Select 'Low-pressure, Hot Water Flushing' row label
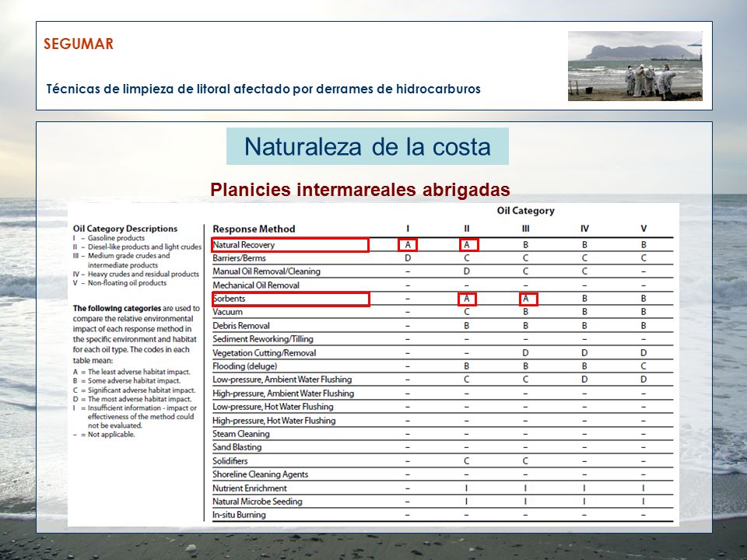Screen dimensions: 747x560 (x=273, y=407)
